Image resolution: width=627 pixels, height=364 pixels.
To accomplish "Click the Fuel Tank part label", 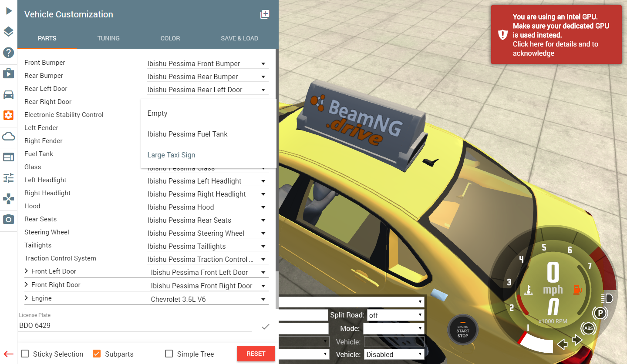I will point(39,154).
